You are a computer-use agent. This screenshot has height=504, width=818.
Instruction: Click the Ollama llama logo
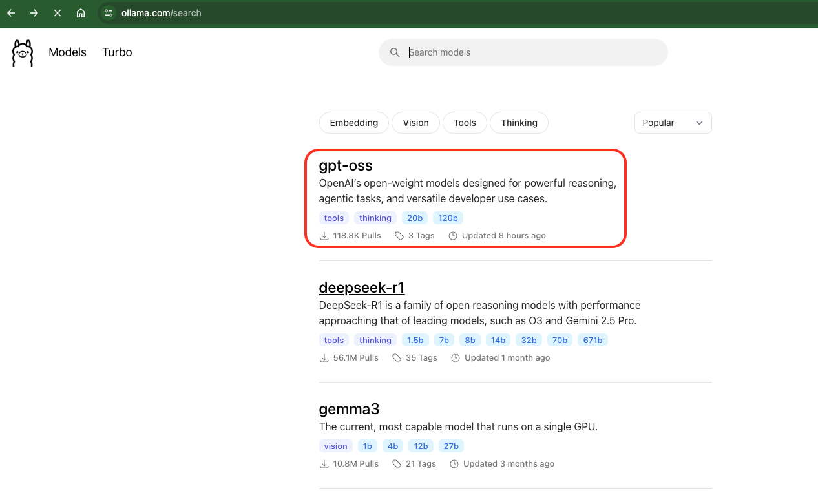coord(22,52)
